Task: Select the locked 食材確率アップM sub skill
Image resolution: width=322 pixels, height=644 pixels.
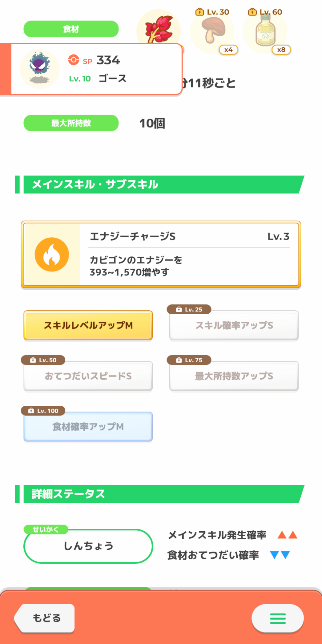Action: coord(88,427)
